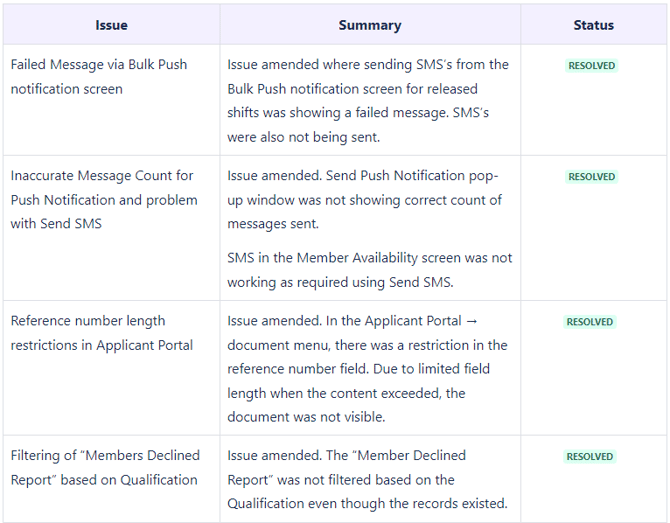Click the Summary column header

click(369, 25)
